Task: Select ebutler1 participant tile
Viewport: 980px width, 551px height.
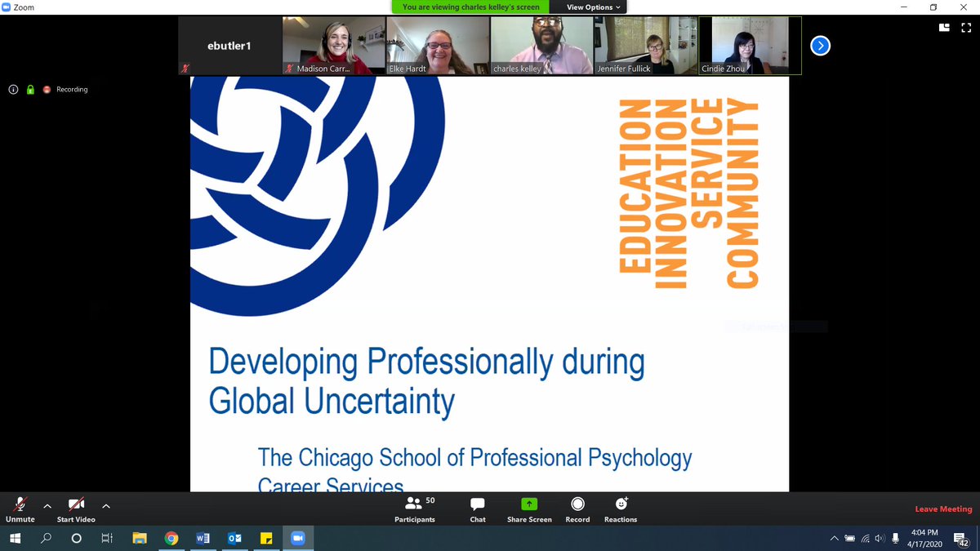Action: point(229,46)
